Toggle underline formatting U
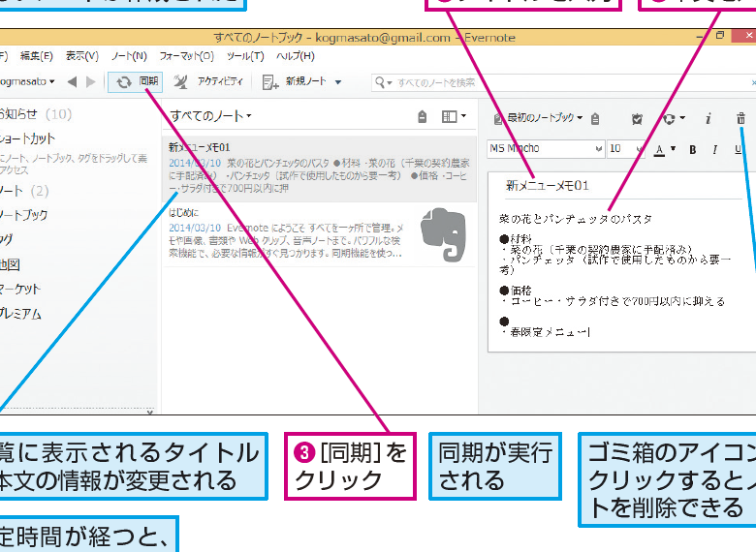756x552 pixels. tap(738, 150)
